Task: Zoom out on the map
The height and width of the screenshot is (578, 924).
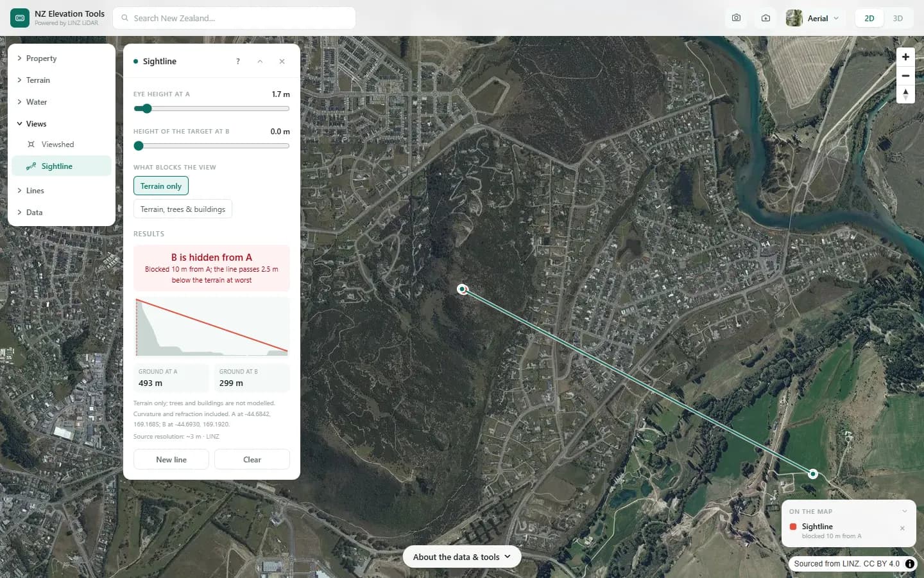Action: 905,76
